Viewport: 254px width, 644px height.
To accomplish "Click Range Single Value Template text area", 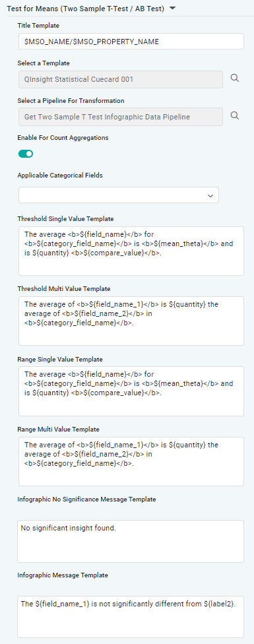I will pos(131,391).
